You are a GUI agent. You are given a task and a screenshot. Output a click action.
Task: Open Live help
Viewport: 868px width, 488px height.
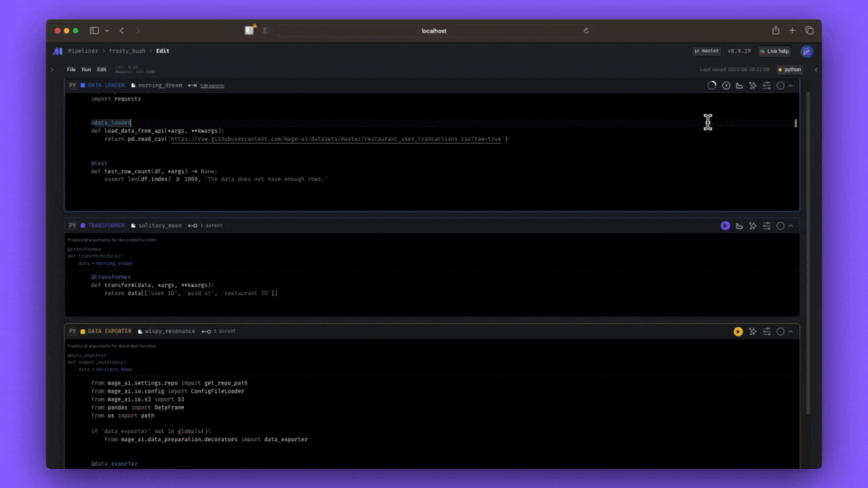774,51
